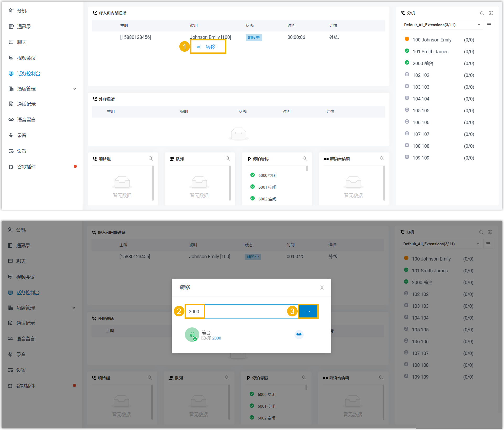
Task: Close the 转移 dialog
Action: pyautogui.click(x=322, y=288)
